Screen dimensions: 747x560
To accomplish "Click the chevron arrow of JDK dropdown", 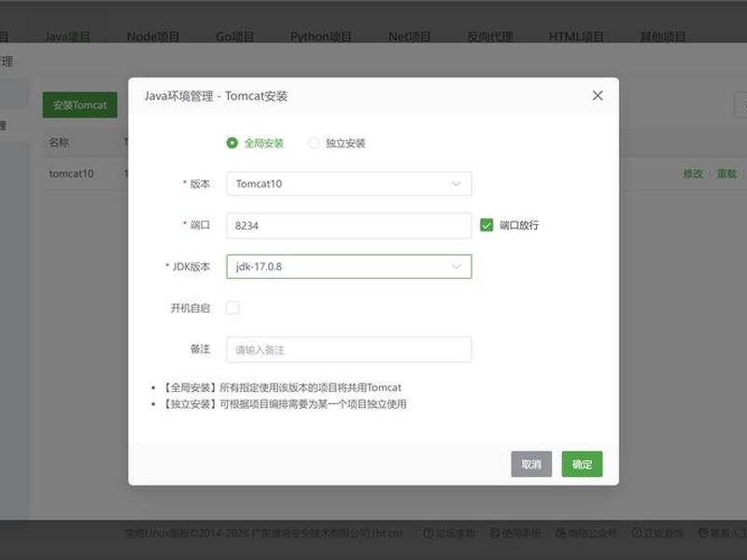I will (456, 267).
